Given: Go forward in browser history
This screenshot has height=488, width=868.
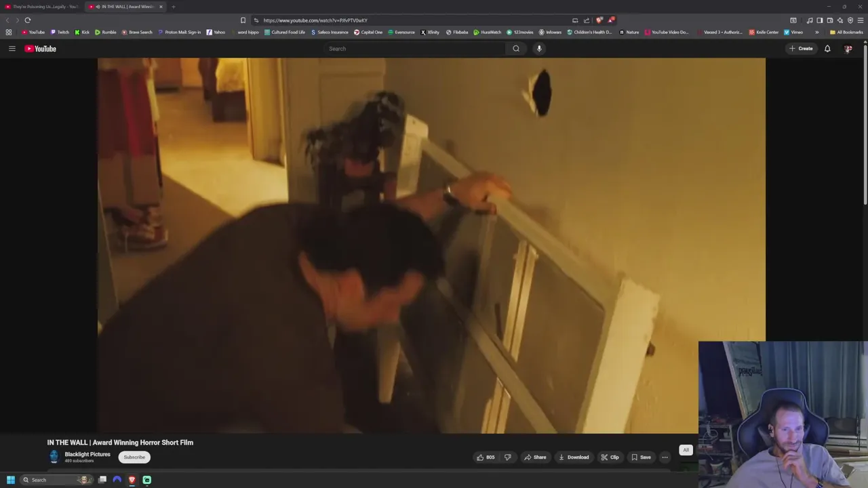Looking at the screenshot, I should [x=17, y=20].
